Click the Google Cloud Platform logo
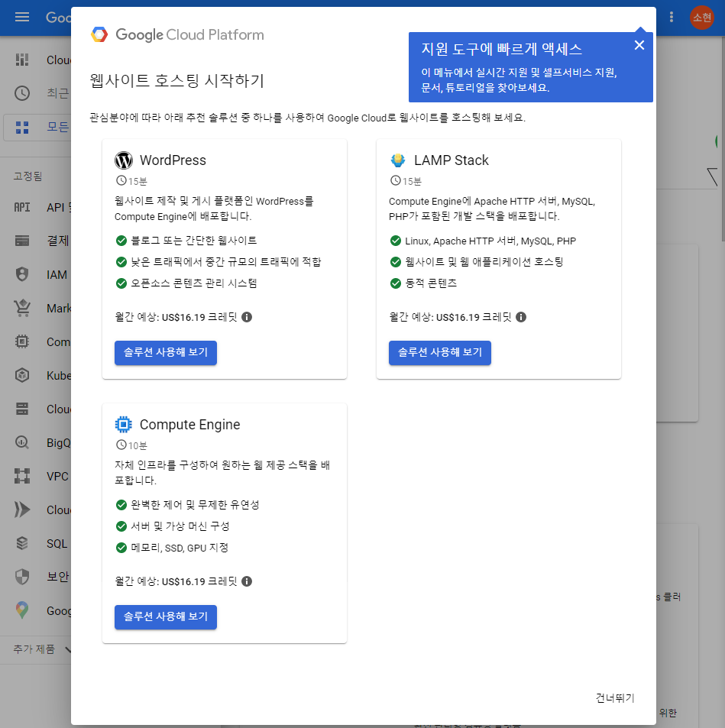Screen dimensions: 725x728 tap(177, 35)
